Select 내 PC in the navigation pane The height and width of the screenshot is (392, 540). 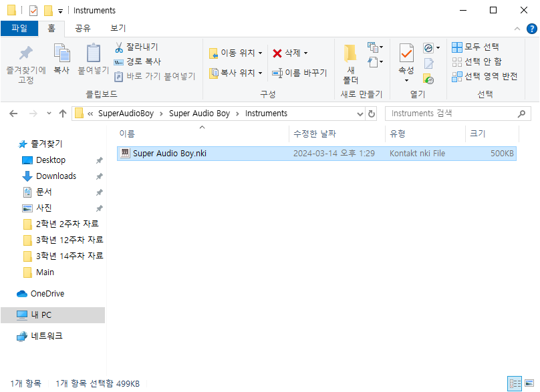[x=53, y=315]
